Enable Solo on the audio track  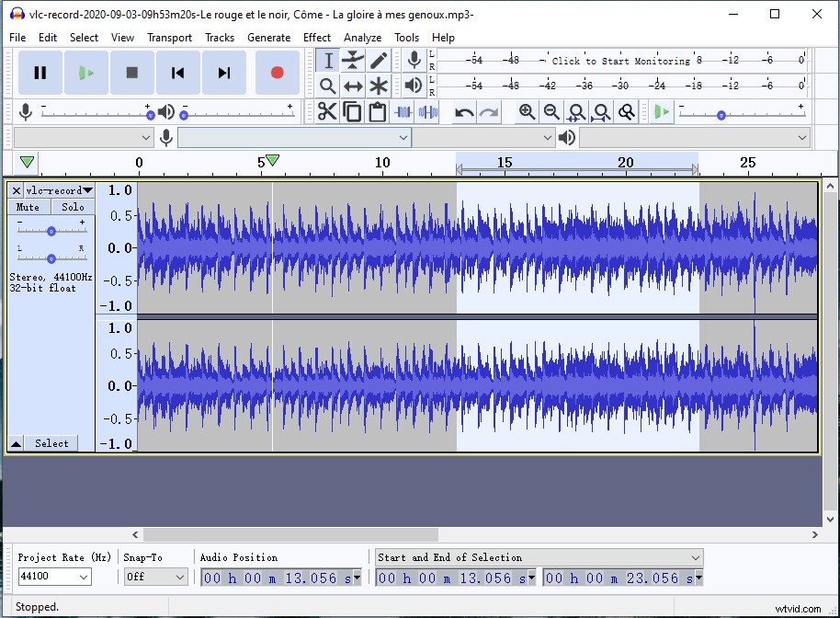[73, 207]
